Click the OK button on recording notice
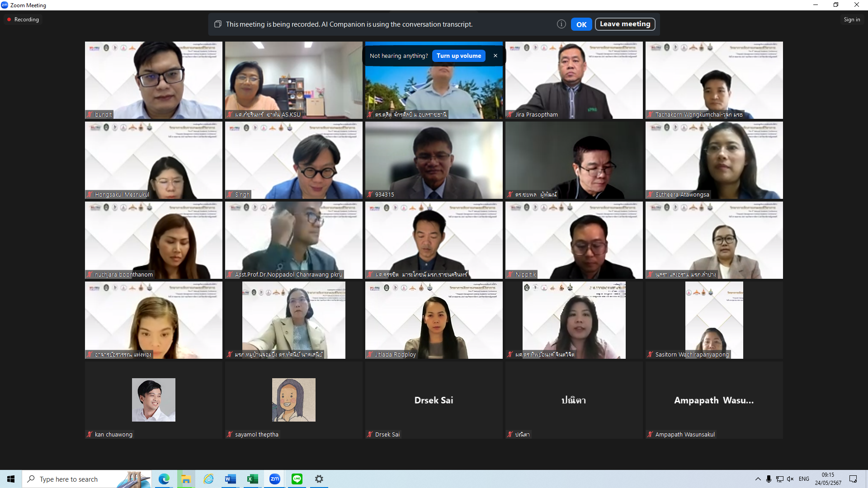 (581, 24)
